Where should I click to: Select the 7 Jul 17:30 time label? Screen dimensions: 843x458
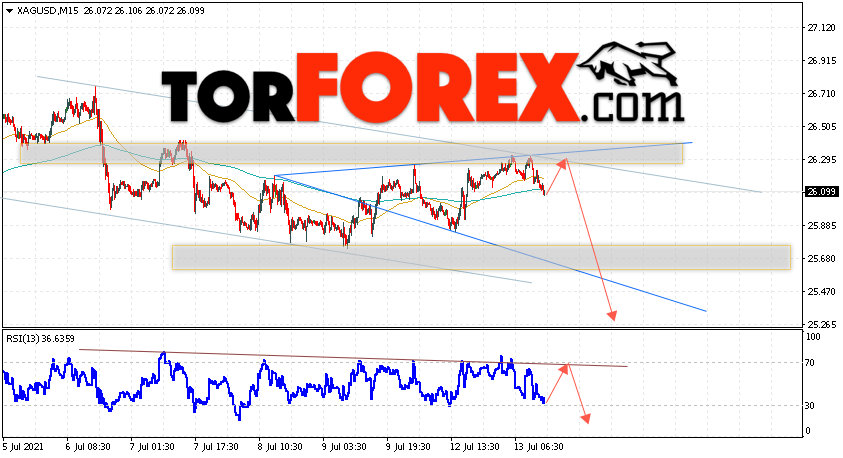216,447
